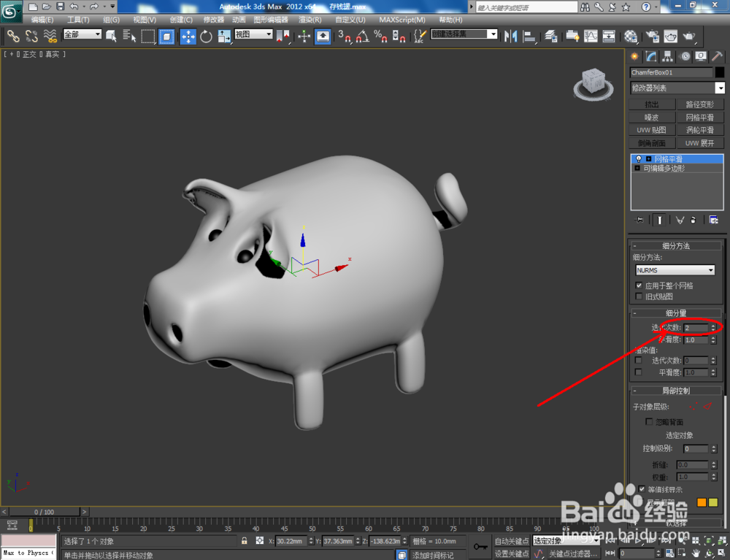Click the orange cage color swatch
The image size is (730, 560).
702,502
